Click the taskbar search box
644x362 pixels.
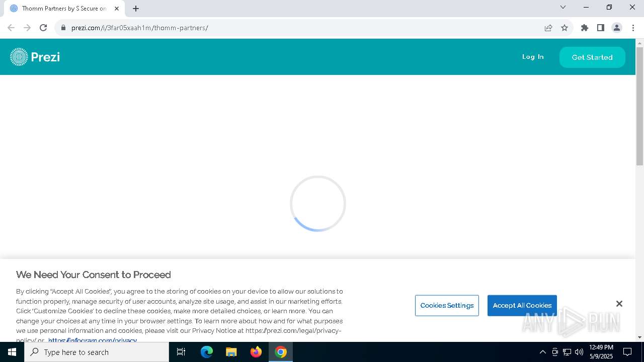[x=97, y=352]
